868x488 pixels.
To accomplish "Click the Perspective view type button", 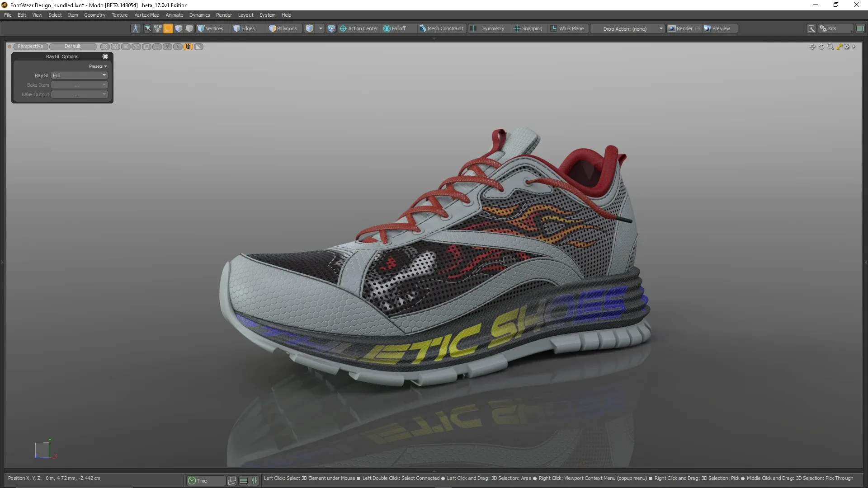I will [30, 47].
